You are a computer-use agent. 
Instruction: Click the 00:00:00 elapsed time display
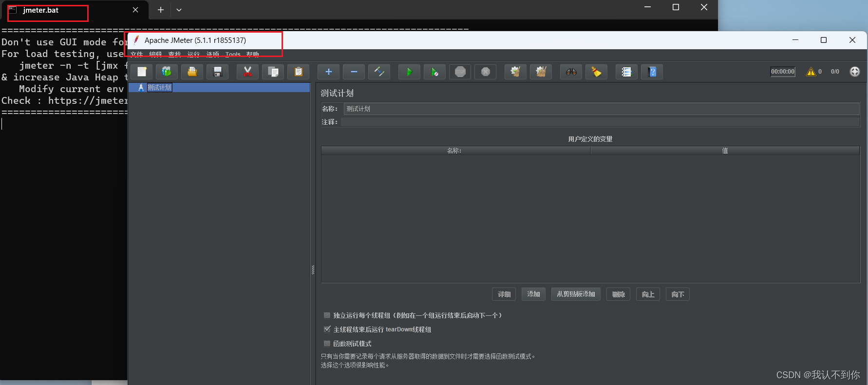tap(783, 72)
